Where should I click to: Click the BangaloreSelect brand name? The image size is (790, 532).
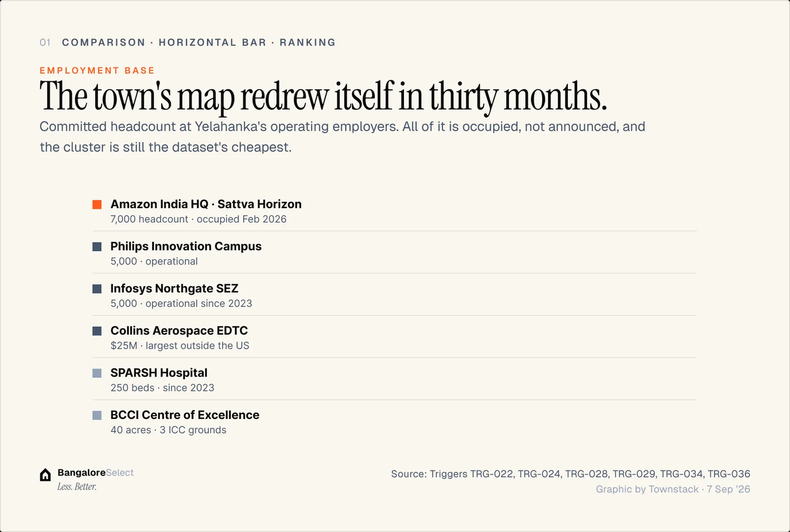(95, 473)
